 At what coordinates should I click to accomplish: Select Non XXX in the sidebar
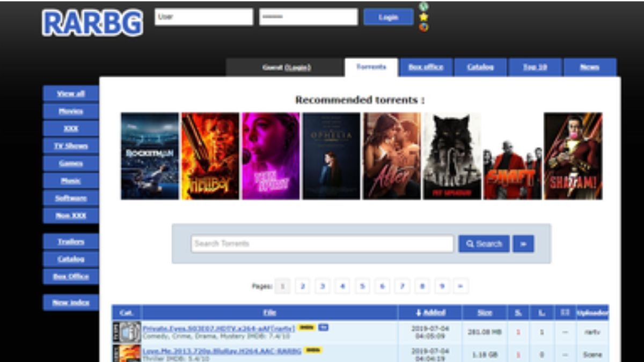[71, 216]
